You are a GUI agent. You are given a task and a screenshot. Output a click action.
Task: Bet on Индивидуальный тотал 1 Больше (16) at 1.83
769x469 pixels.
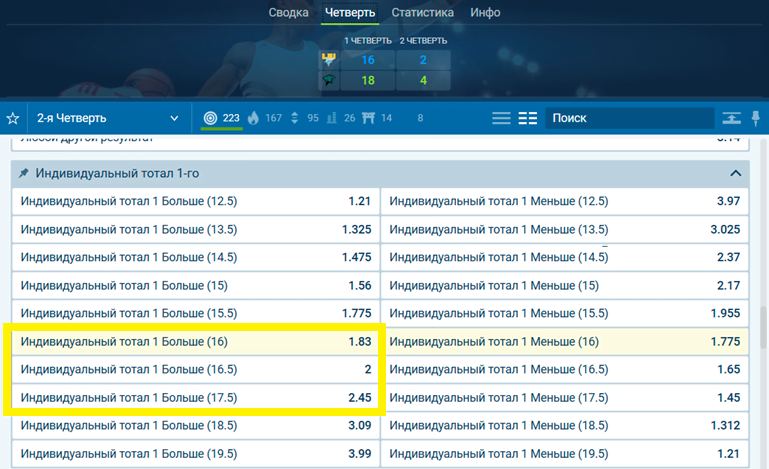196,342
